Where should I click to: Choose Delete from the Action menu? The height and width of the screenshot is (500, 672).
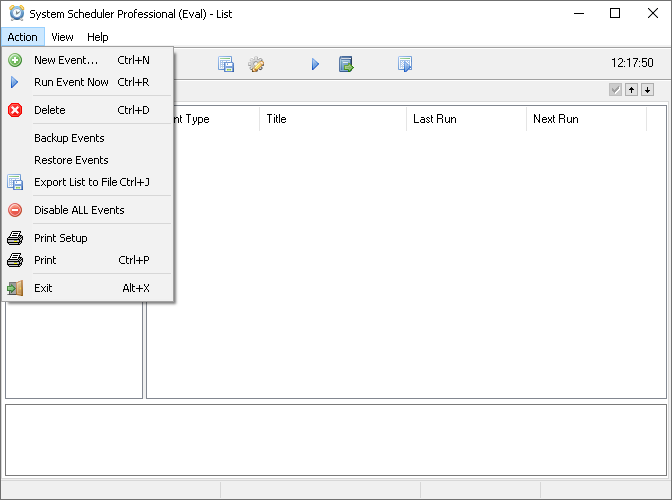[x=88, y=110]
